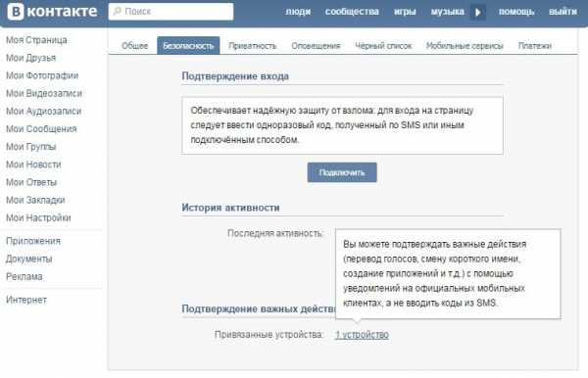Click the VKontakte logo icon
This screenshot has height=378, width=588.
pos(16,11)
